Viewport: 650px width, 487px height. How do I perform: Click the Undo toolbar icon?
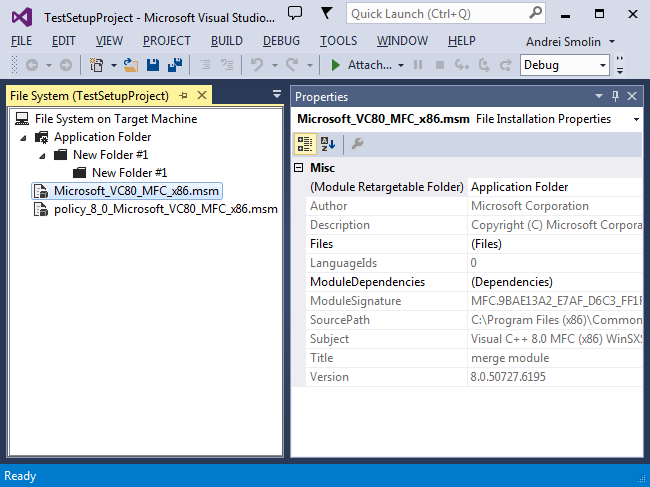(x=257, y=65)
